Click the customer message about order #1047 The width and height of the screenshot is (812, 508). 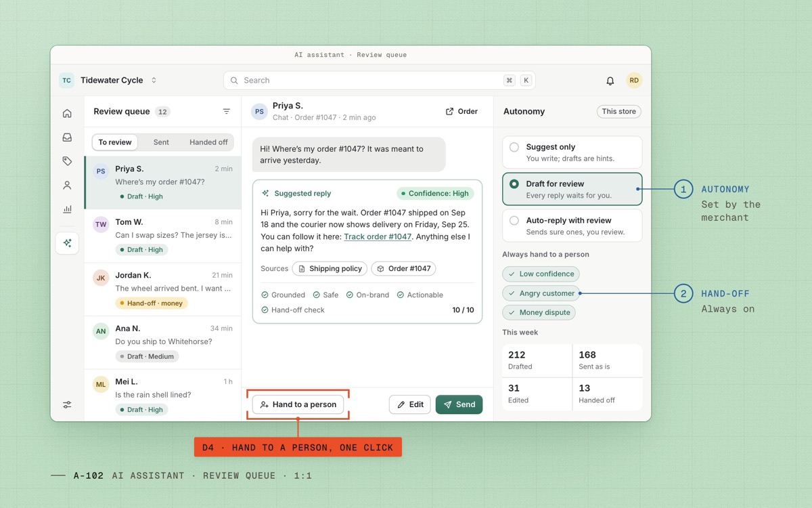349,154
